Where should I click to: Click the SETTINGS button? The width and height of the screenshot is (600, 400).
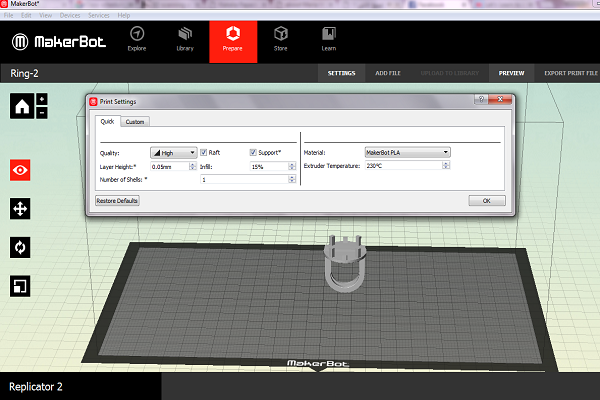click(x=341, y=73)
